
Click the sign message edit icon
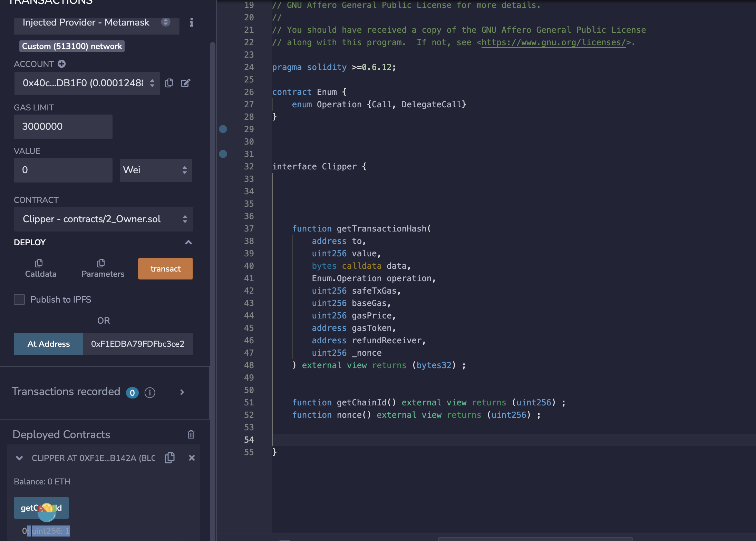(x=186, y=83)
